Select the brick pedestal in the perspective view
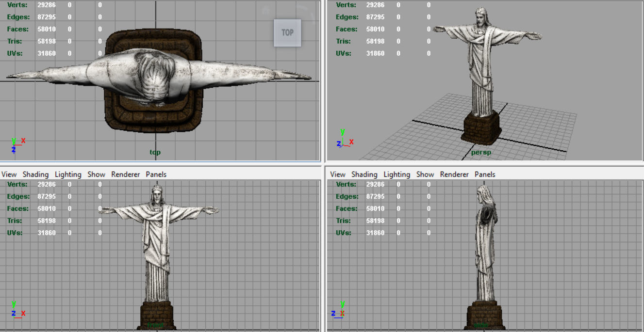 (x=480, y=128)
